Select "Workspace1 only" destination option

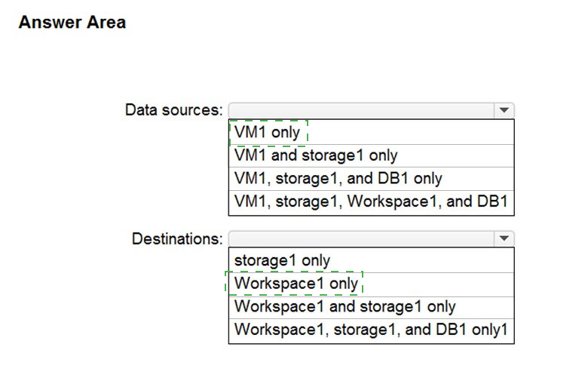coord(296,284)
